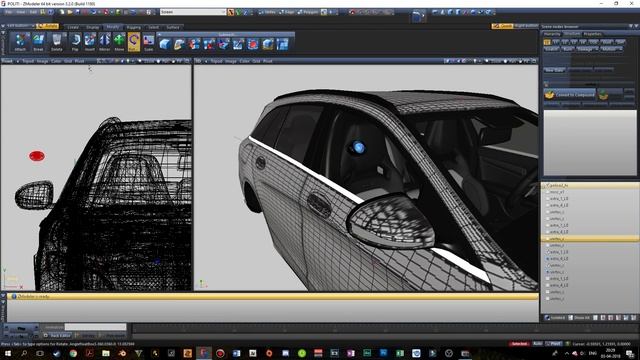
Task: Open the Tripod menu of the left viewport
Action: click(x=28, y=61)
